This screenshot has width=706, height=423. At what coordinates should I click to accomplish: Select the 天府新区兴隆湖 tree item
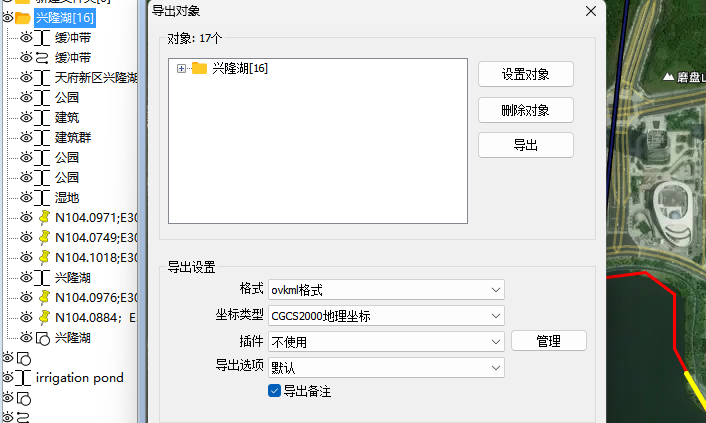(96, 77)
